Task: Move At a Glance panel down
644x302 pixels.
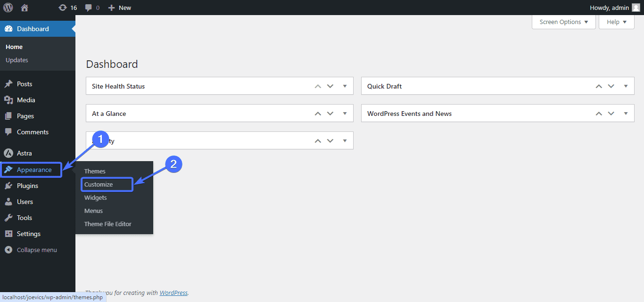Action: 330,114
